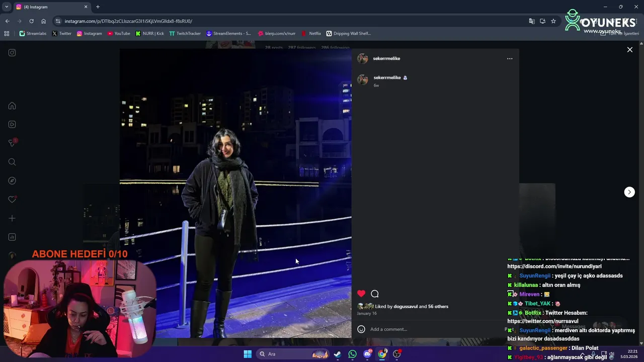Click the January 16 post date

[367, 313]
